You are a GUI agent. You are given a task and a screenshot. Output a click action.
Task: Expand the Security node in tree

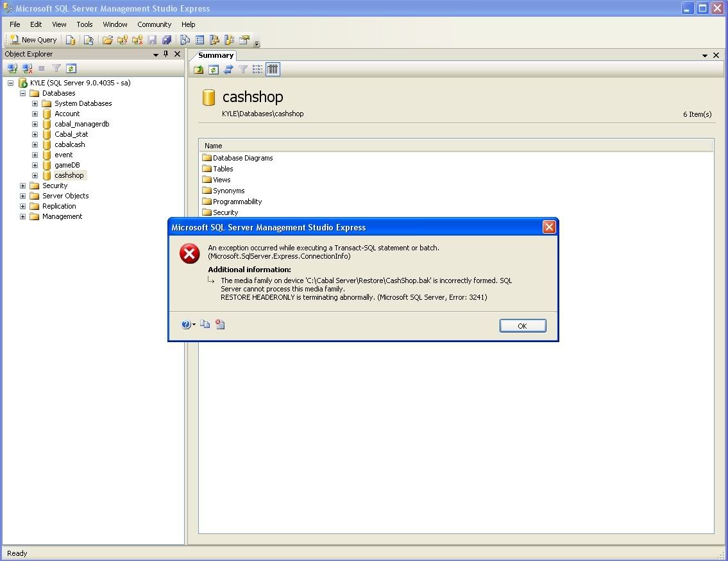click(23, 186)
